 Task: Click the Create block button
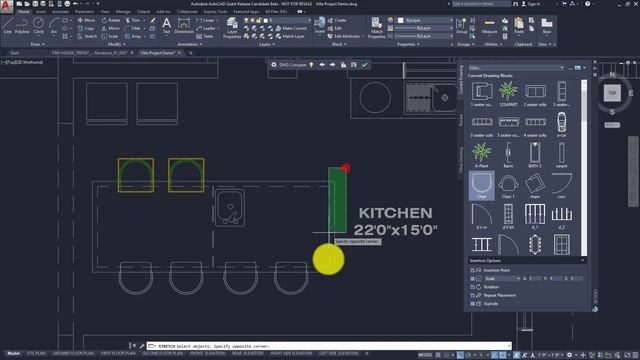pyautogui.click(x=337, y=20)
